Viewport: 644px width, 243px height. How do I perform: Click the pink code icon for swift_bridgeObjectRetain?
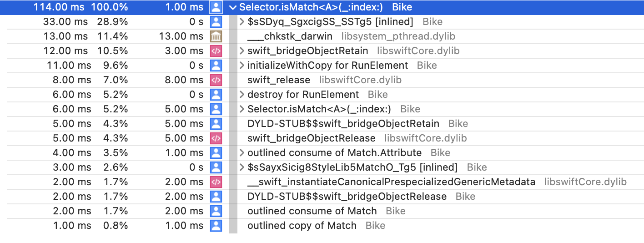[216, 51]
